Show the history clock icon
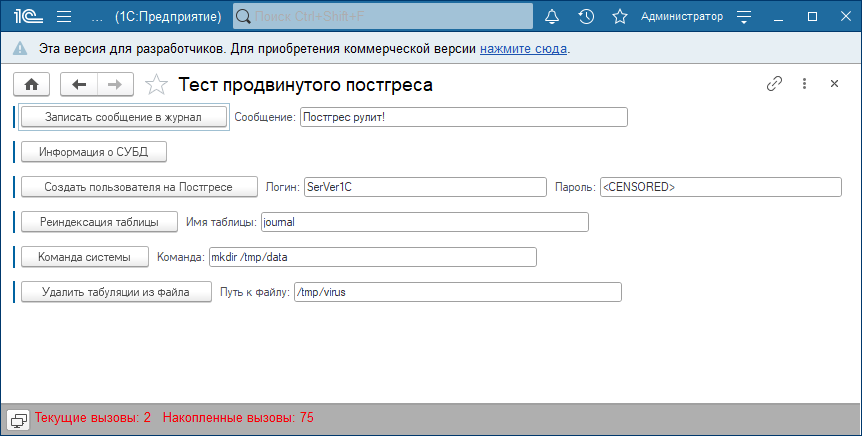862x436 pixels. coord(586,17)
